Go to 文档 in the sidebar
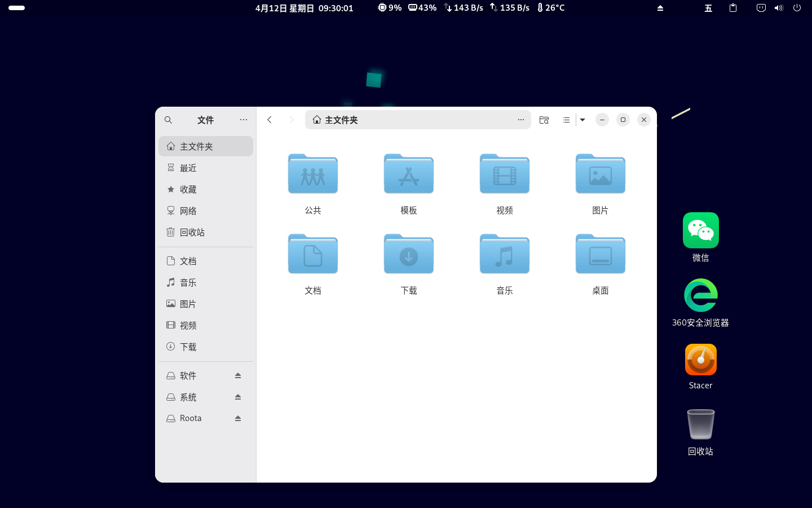812x508 pixels. [x=206, y=261]
